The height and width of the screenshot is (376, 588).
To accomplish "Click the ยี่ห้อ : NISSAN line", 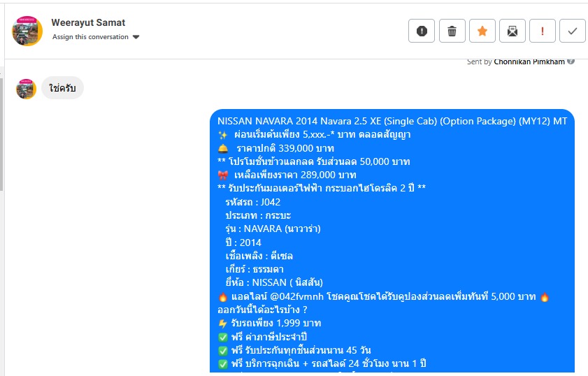I will point(274,282).
